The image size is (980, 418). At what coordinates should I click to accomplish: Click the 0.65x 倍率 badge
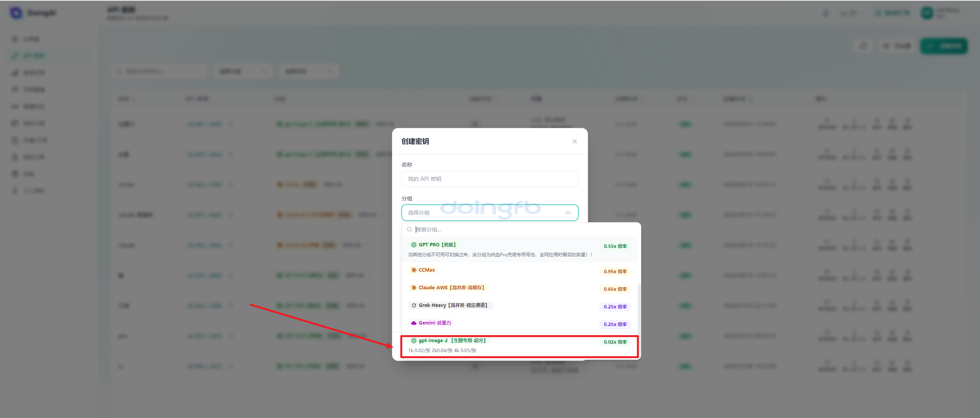[x=615, y=289]
